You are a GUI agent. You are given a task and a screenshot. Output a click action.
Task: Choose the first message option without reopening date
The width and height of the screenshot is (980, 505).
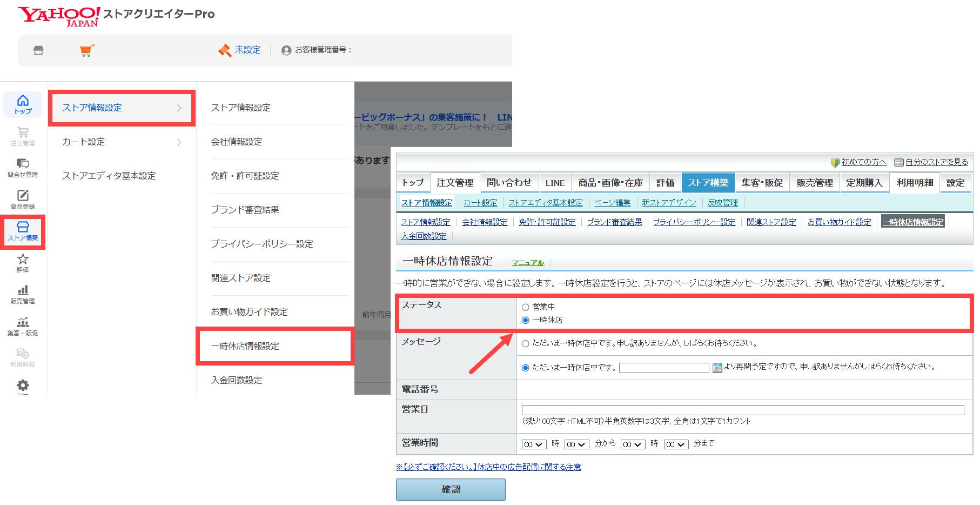(525, 343)
